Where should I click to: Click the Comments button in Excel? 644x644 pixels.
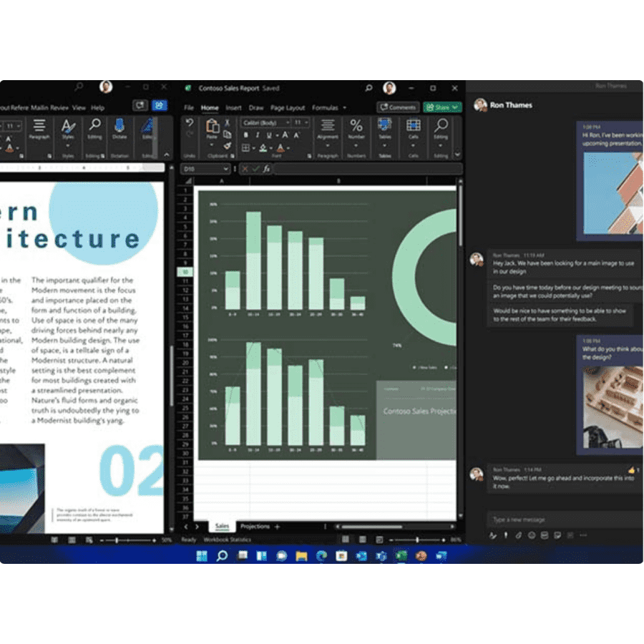click(399, 107)
